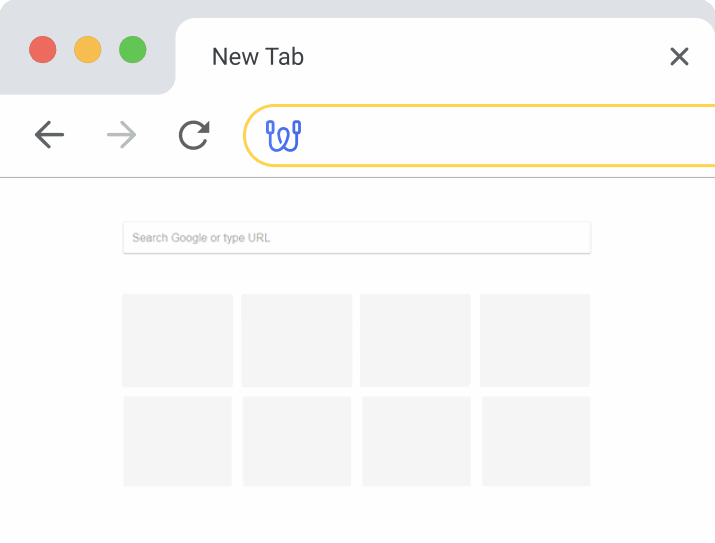Close the New Tab tab
Screen dimensions: 715x543
tap(679, 57)
